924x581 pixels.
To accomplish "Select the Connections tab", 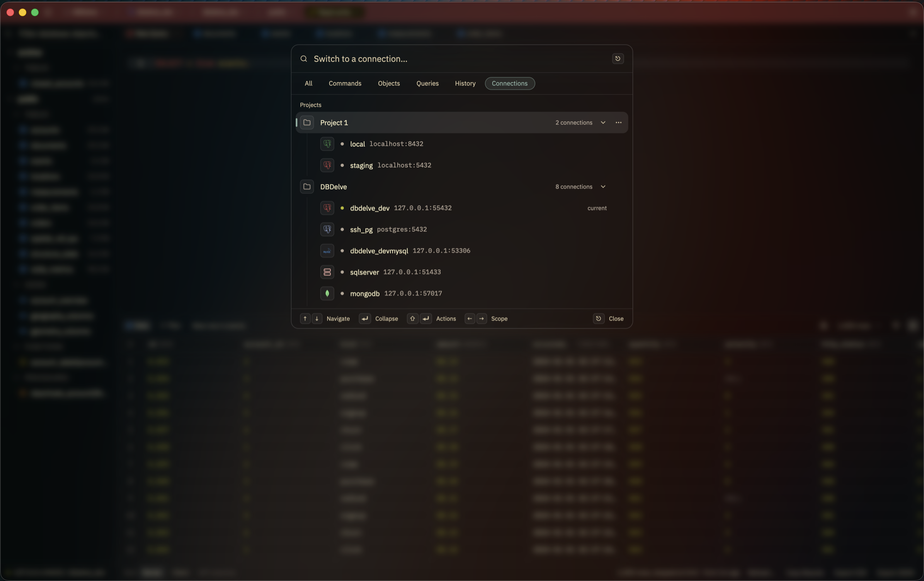I will click(x=510, y=83).
